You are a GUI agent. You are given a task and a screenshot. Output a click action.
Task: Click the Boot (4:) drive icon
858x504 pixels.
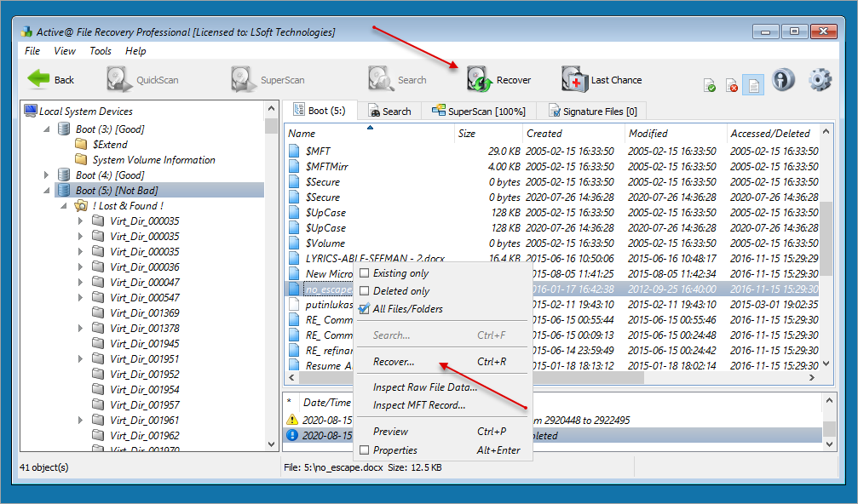point(65,175)
